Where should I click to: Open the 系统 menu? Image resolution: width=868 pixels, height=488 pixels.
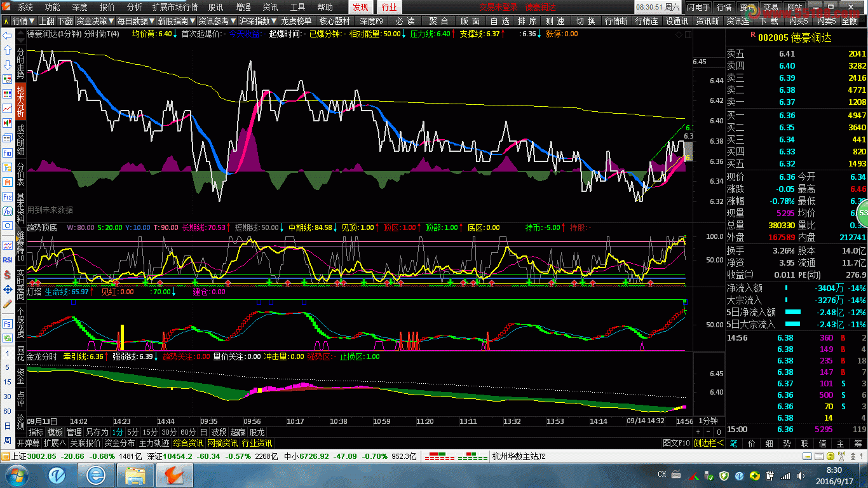(25, 7)
